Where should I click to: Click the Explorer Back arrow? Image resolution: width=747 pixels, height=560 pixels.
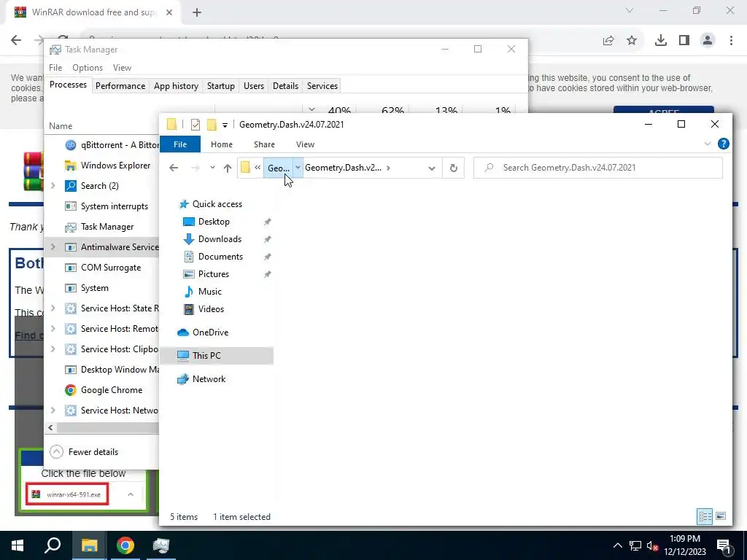[x=174, y=168]
